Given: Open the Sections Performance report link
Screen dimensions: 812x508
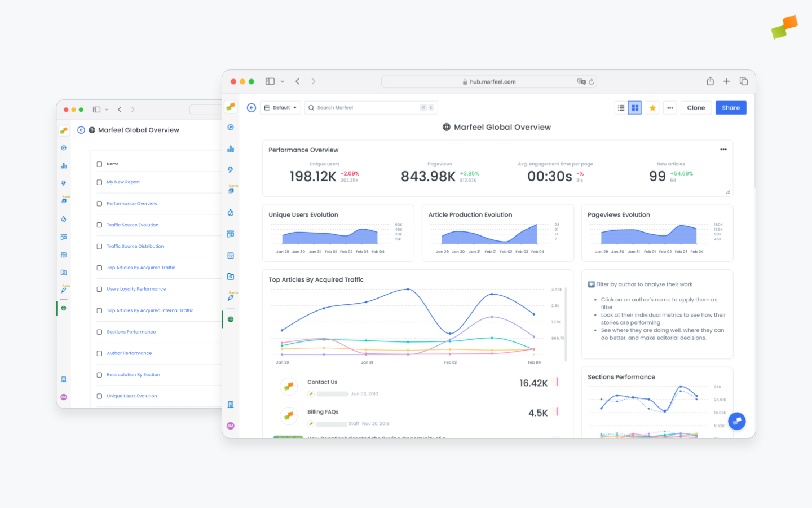Looking at the screenshot, I should [x=131, y=332].
